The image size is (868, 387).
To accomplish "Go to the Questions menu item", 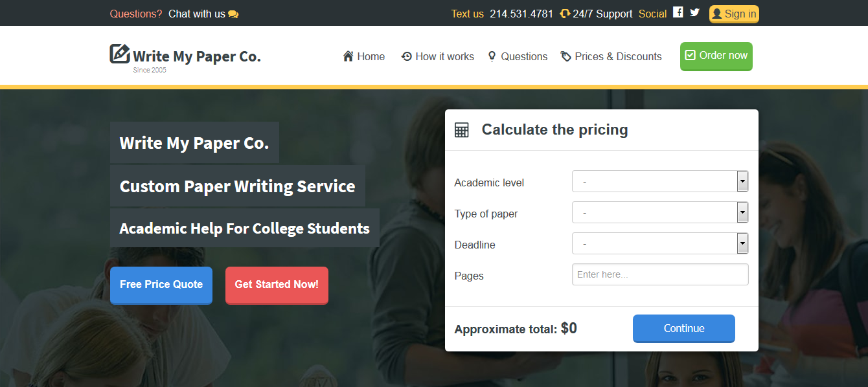I will click(x=518, y=56).
